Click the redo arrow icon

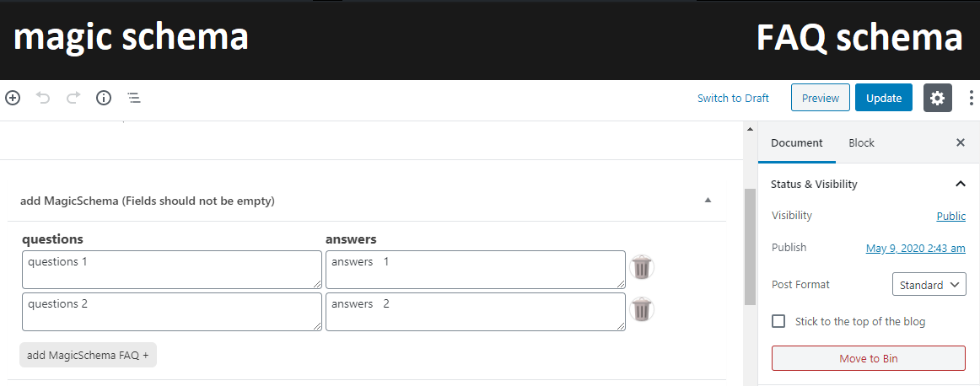click(x=73, y=98)
